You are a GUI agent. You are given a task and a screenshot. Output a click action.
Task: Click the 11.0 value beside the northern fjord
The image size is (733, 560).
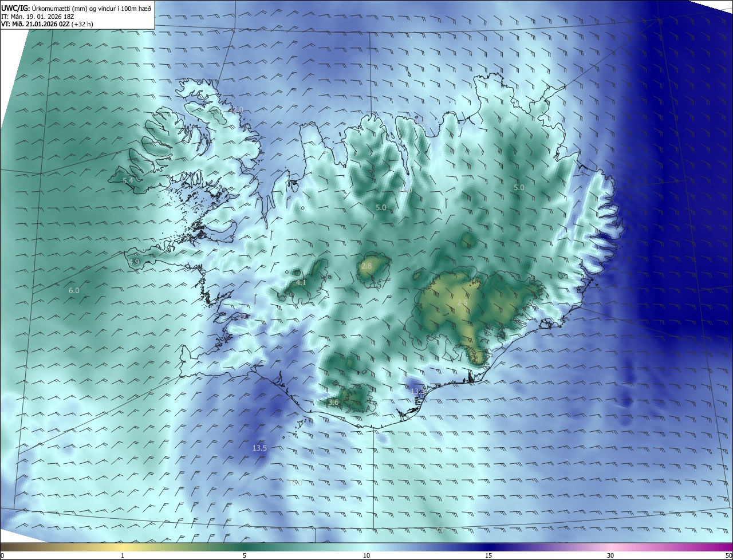coord(405,190)
